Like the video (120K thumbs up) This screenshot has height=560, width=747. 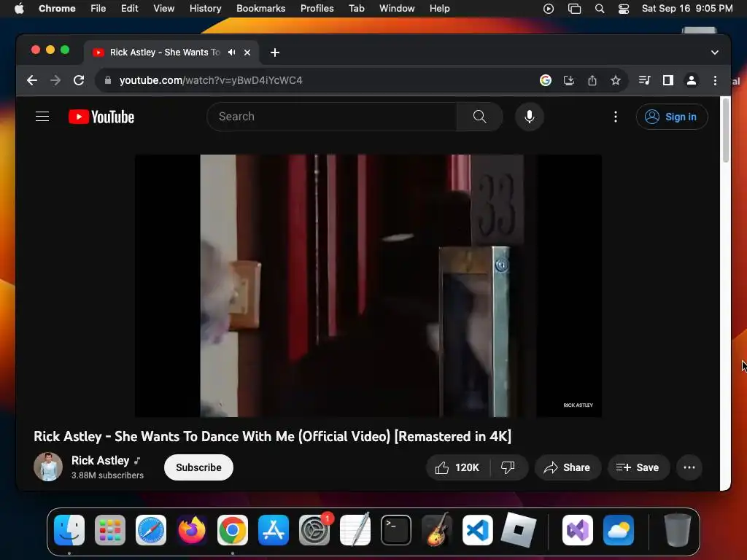(x=457, y=467)
